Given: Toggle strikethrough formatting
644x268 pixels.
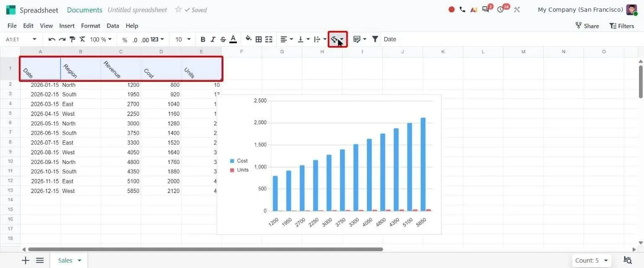Looking at the screenshot, I should click(223, 39).
